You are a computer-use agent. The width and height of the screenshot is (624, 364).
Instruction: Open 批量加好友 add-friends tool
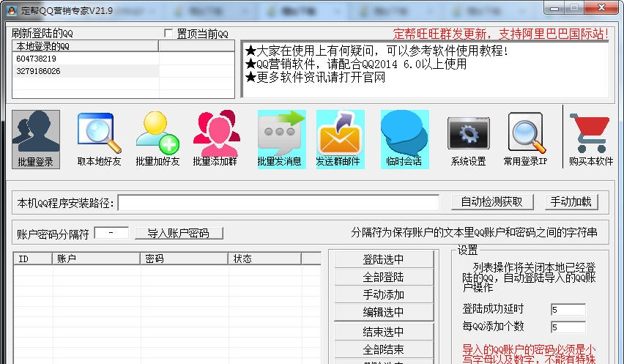(157, 139)
